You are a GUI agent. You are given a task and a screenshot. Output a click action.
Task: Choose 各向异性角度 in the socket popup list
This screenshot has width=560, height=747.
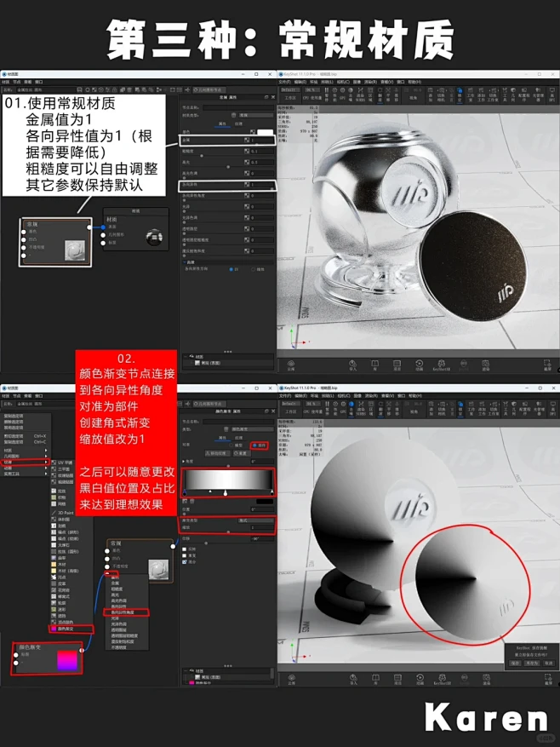click(x=123, y=612)
